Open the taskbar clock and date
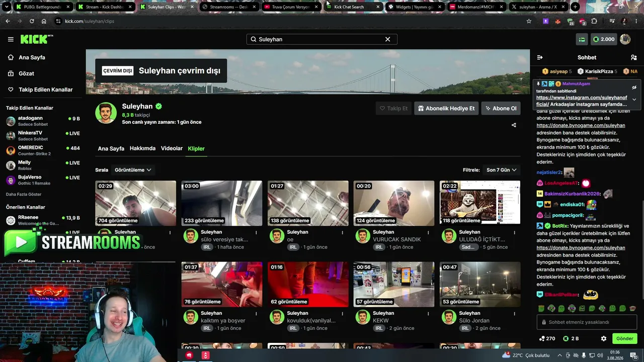 (615, 355)
